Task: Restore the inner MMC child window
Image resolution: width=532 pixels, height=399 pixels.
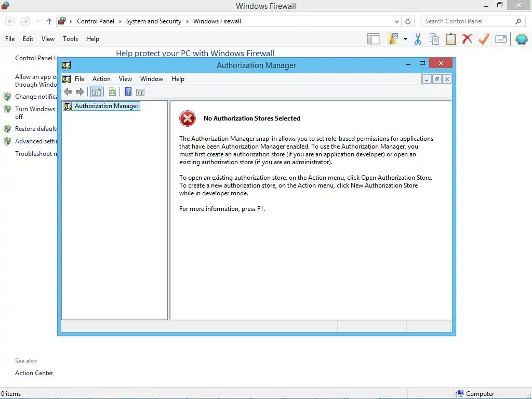Action: [x=436, y=79]
